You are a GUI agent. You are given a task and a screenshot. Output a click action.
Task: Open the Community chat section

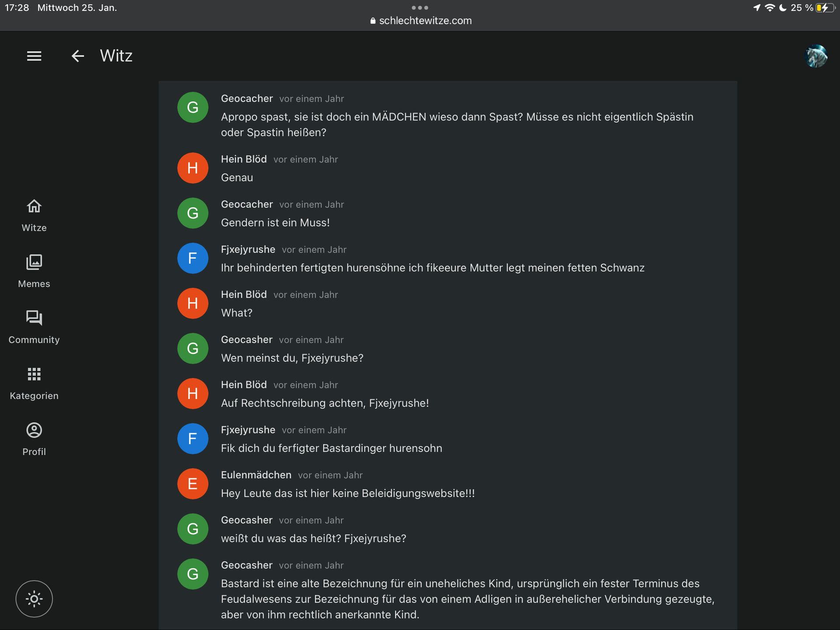(34, 327)
